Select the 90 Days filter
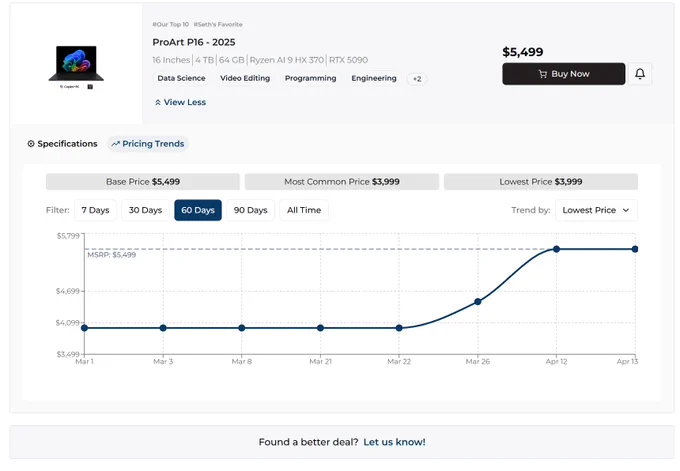The width and height of the screenshot is (680, 471). (x=250, y=210)
